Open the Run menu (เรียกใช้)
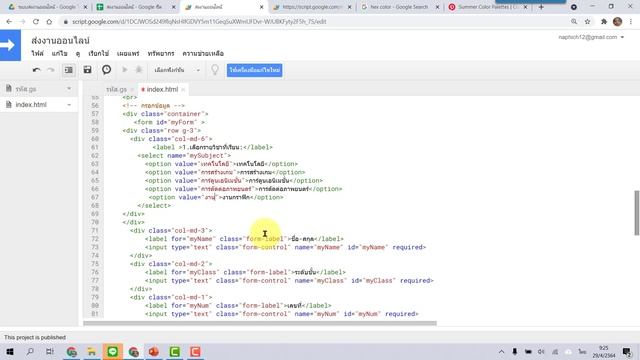 [99, 53]
